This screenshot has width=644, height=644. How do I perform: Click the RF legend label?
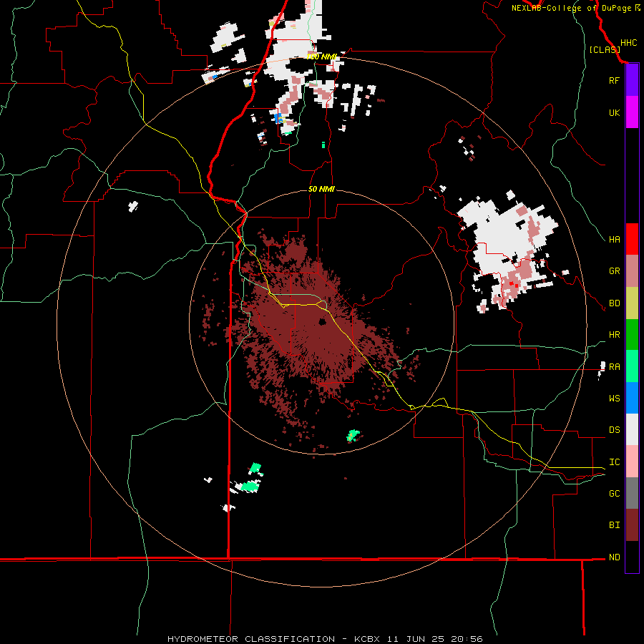tap(614, 80)
